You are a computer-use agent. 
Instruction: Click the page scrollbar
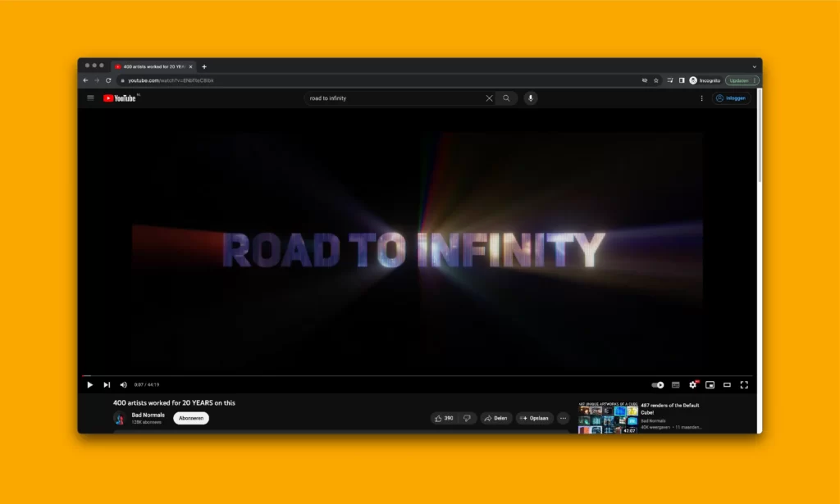[760, 136]
